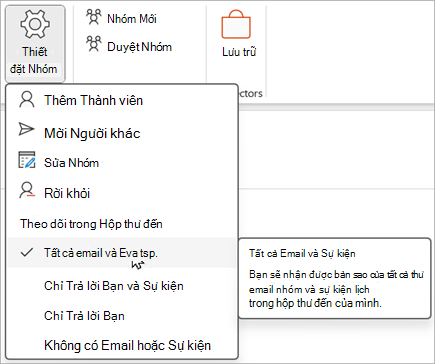Open the Lưu trữ shopping bag icon
Viewport: 435px width, 364px height.
(236, 24)
